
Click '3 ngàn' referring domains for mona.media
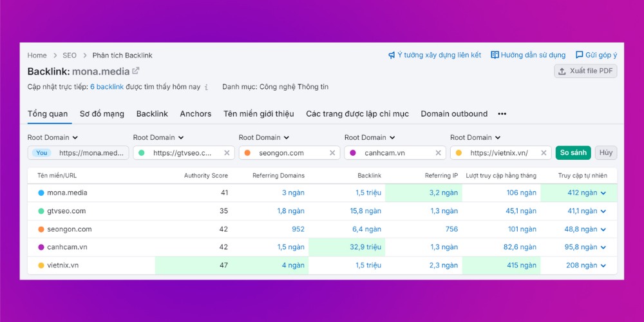coord(293,193)
